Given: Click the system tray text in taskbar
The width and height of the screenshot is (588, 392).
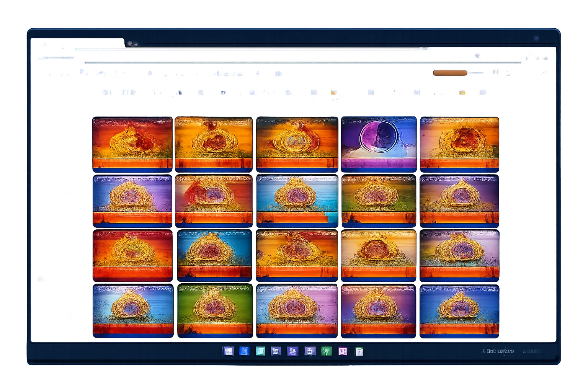Looking at the screenshot, I should 498,351.
